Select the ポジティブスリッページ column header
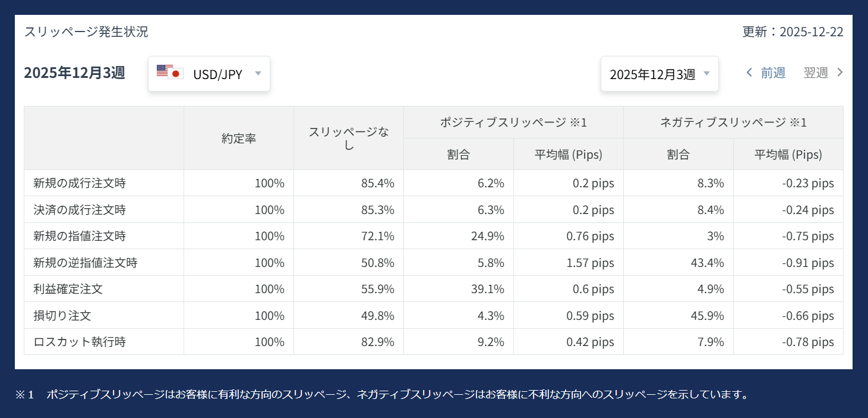The height and width of the screenshot is (418, 868). tap(513, 122)
